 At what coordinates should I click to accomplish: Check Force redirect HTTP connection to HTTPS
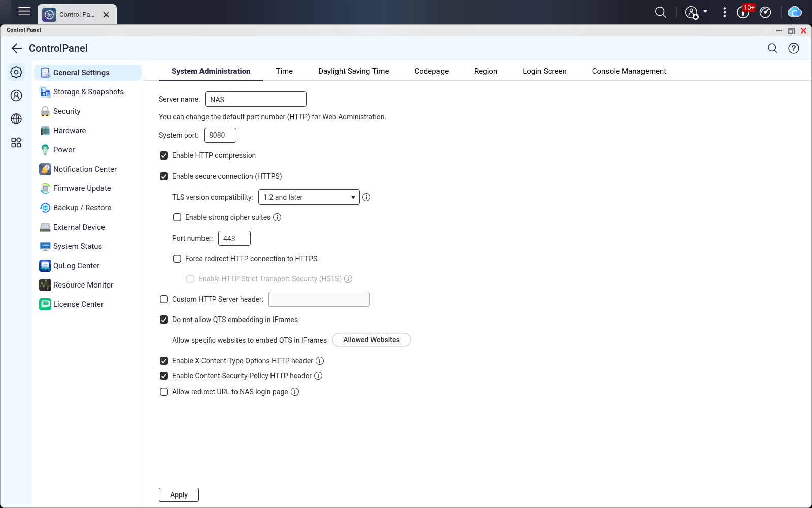177,259
